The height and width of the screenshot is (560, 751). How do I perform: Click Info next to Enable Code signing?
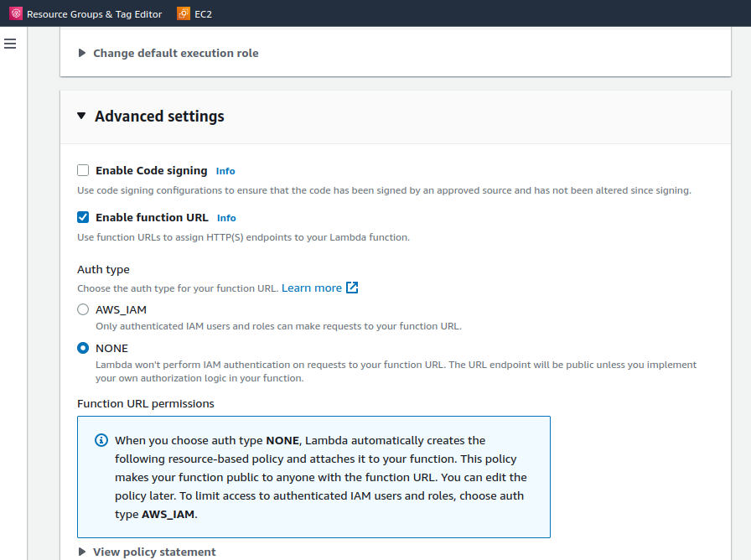225,170
